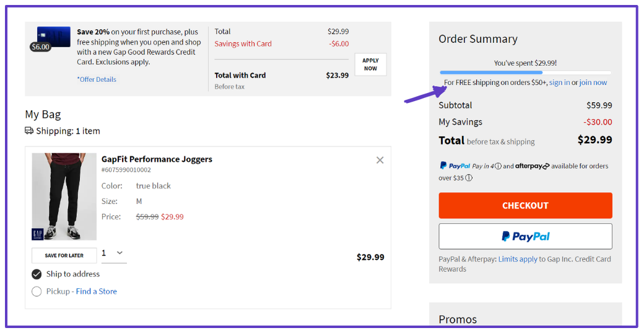Click the info icon after 'over $35'
Image resolution: width=644 pixels, height=333 pixels.
[x=469, y=178]
